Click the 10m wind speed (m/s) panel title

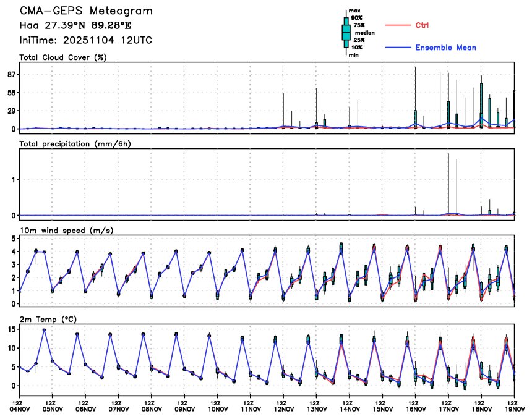tap(67, 230)
